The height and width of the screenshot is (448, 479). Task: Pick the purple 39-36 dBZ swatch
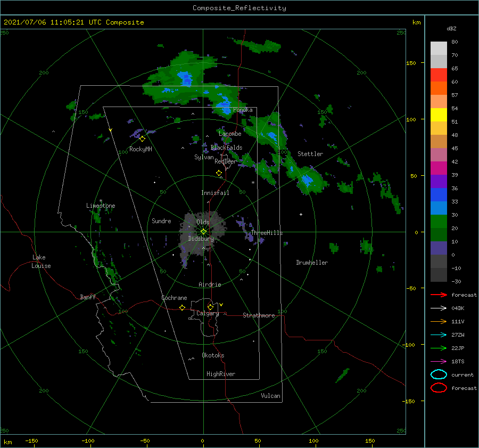(x=439, y=182)
